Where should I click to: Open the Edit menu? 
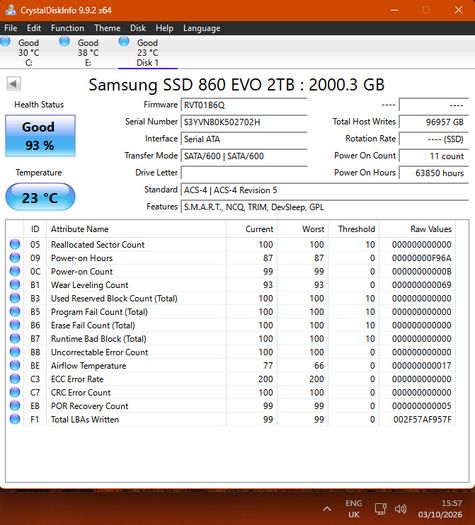click(34, 28)
